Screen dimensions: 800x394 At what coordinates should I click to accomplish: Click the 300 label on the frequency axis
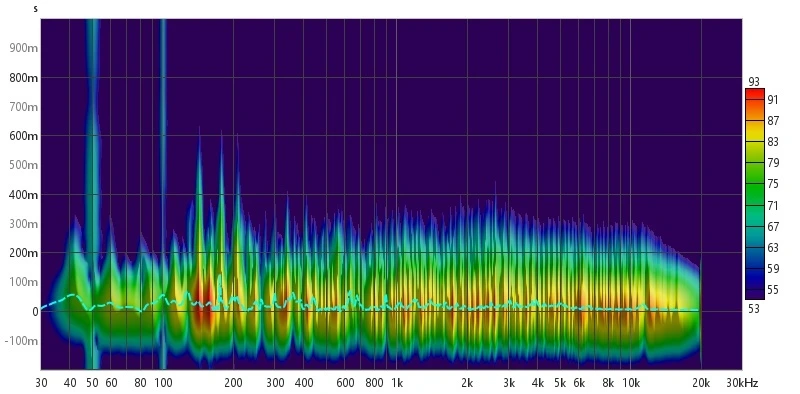pyautogui.click(x=275, y=383)
